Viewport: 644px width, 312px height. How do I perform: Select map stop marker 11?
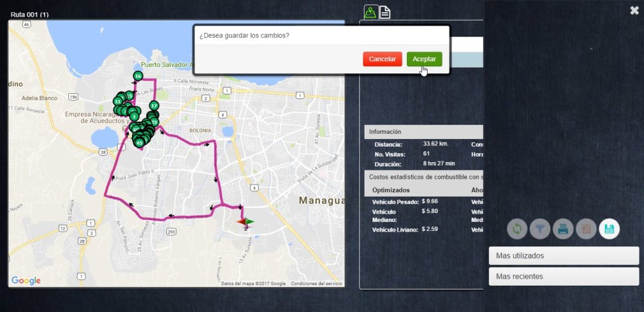click(x=118, y=101)
